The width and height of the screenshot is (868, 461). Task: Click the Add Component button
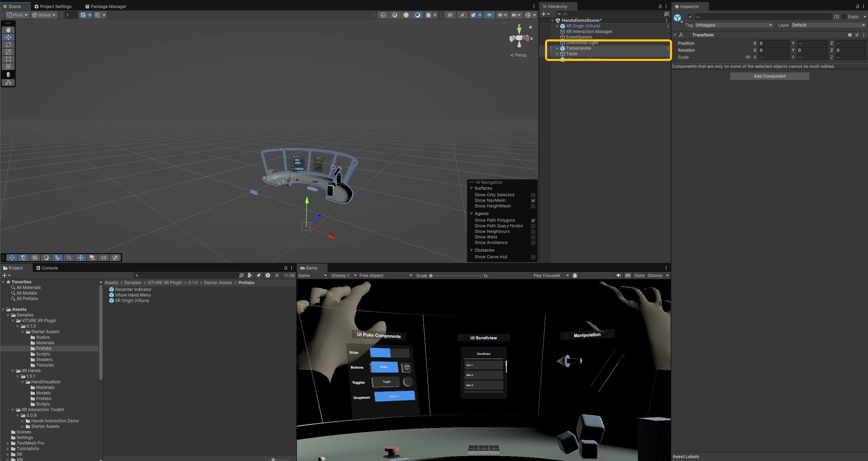point(770,76)
